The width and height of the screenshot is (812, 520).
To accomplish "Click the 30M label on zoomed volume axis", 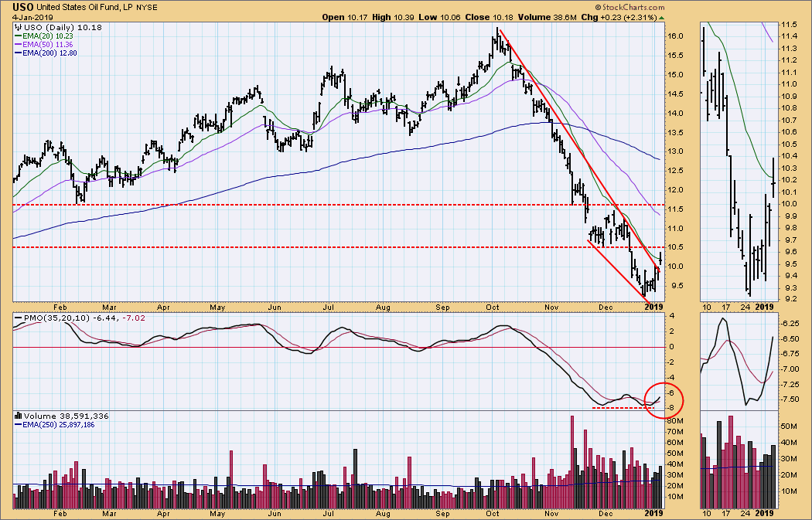I will point(790,459).
